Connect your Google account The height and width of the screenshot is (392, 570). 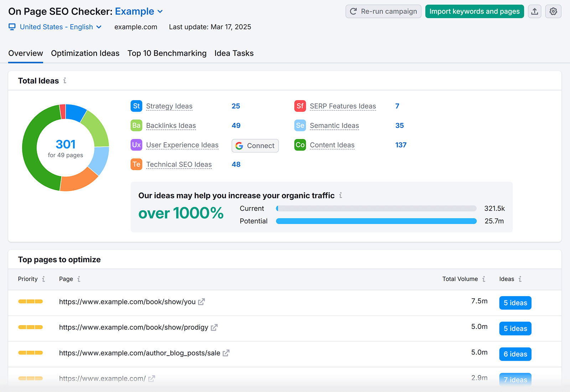tap(255, 146)
